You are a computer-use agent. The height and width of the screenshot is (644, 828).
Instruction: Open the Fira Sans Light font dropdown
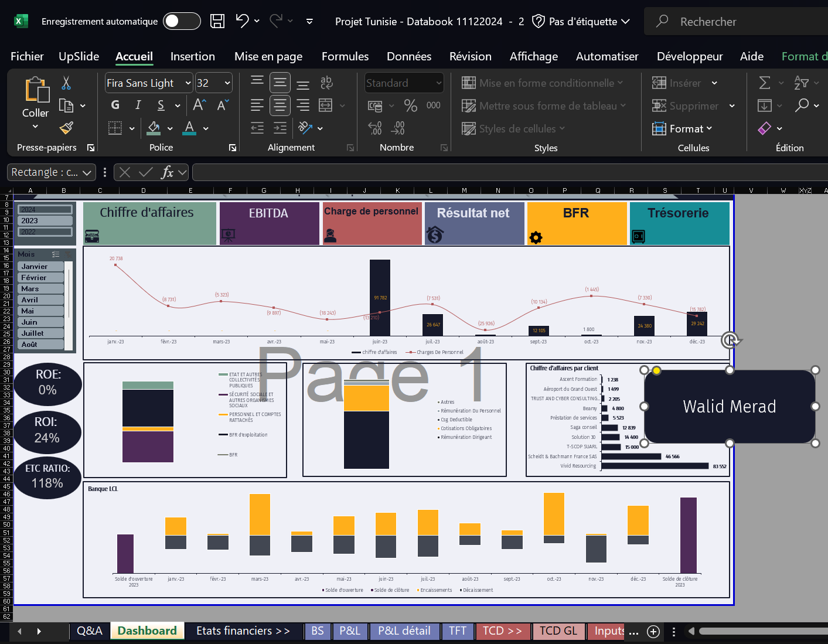(188, 83)
